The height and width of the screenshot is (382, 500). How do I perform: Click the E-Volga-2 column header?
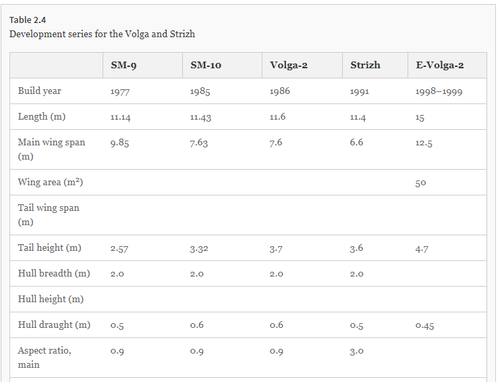point(440,65)
